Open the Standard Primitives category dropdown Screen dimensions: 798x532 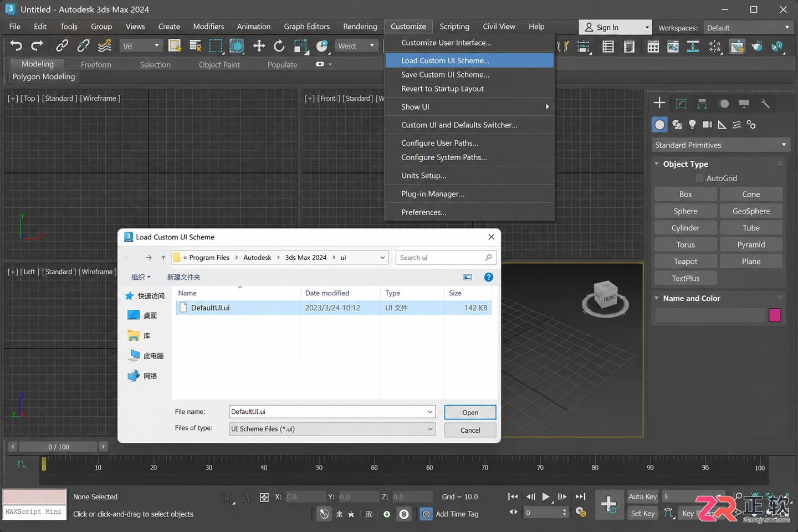tap(720, 145)
